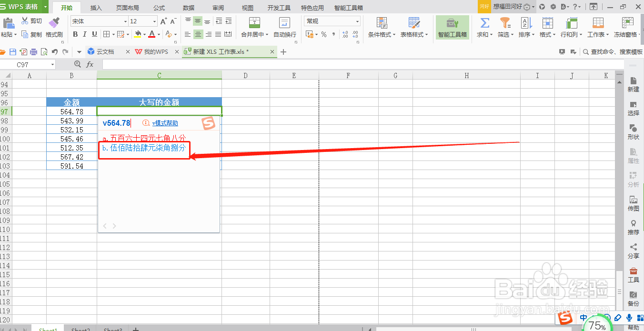The image size is (644, 331).
Task: Click the v模式帮助 help link
Action: (x=165, y=123)
